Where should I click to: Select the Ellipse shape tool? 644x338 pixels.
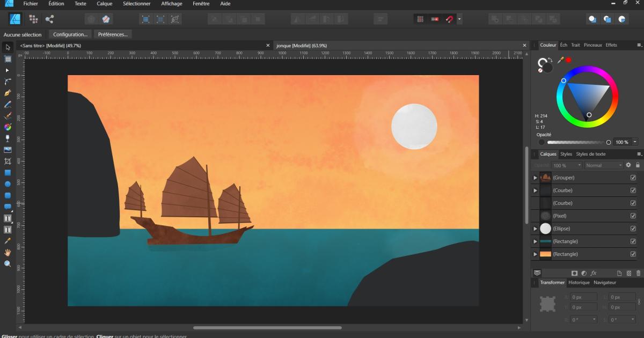pos(8,184)
